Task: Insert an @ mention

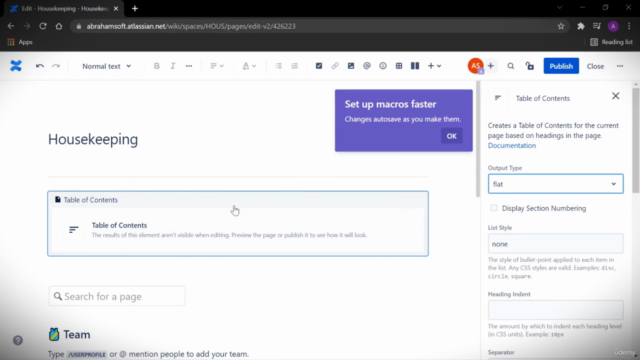Action: pos(367,66)
